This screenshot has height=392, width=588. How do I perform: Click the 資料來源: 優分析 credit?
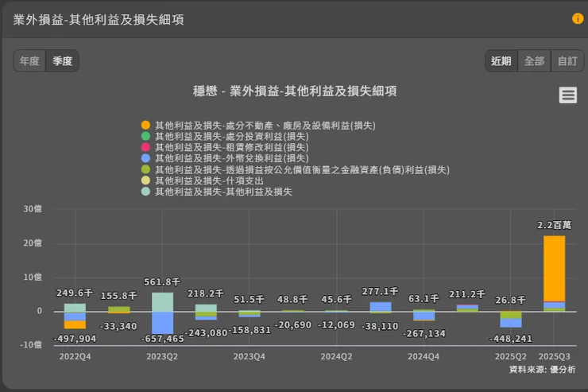(542, 370)
